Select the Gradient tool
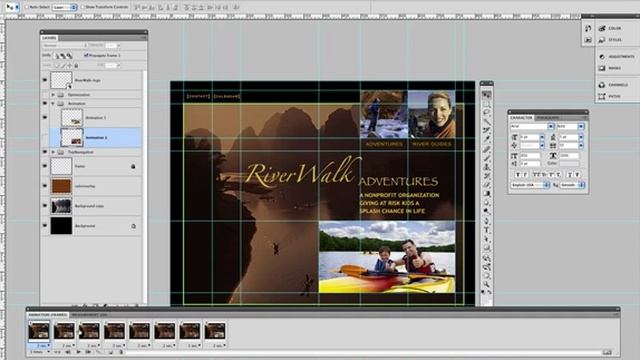Viewport: 640px width, 360px height. [486, 193]
